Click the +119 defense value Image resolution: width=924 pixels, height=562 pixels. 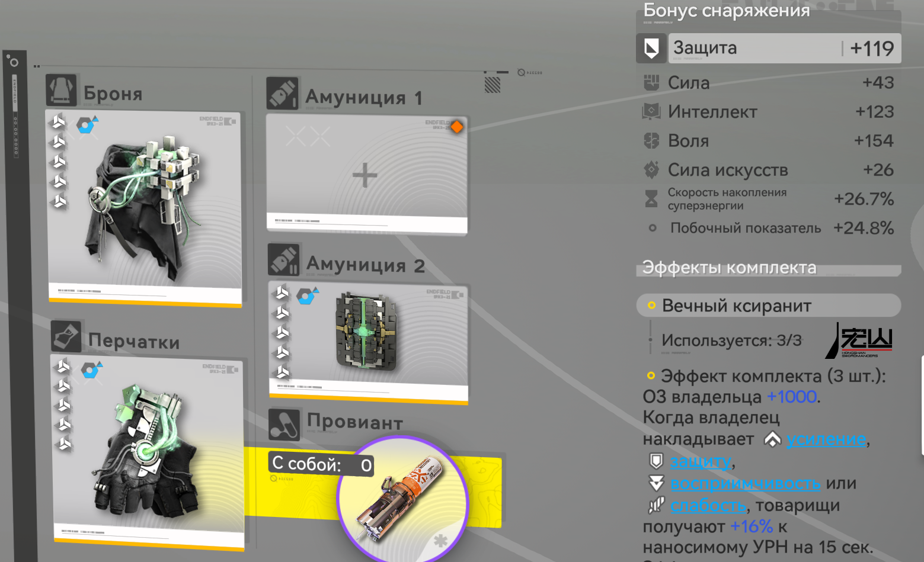872,48
